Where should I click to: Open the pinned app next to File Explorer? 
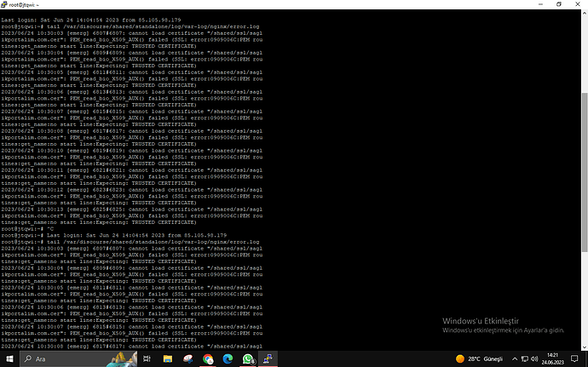pos(187,358)
